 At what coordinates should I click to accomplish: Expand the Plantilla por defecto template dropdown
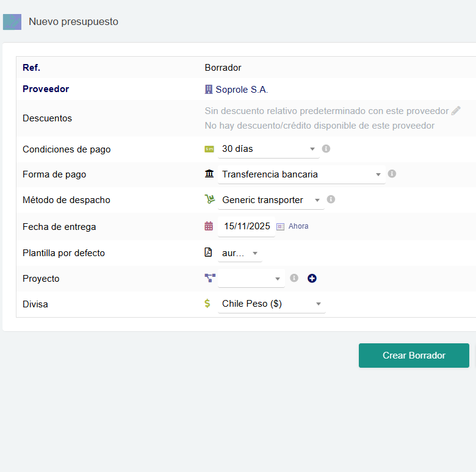click(x=240, y=253)
